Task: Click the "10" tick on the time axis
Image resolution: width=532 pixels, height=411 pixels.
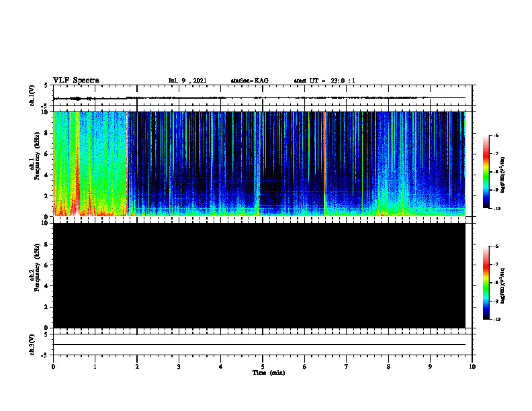Action: [x=472, y=367]
